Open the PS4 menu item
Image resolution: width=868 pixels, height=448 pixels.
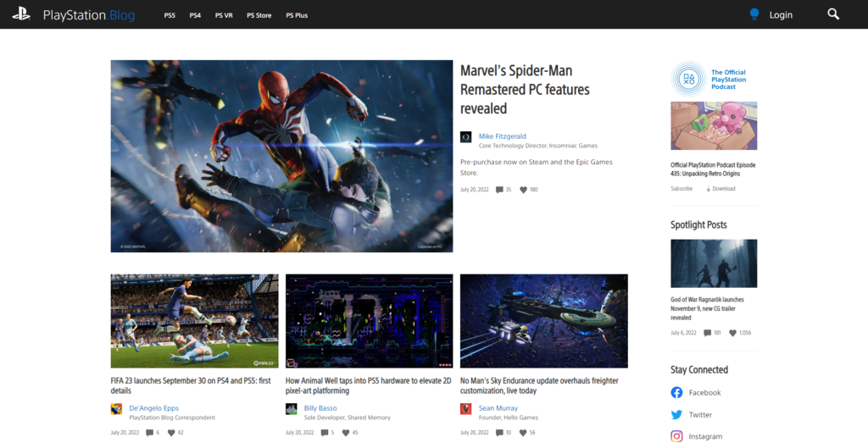tap(195, 15)
